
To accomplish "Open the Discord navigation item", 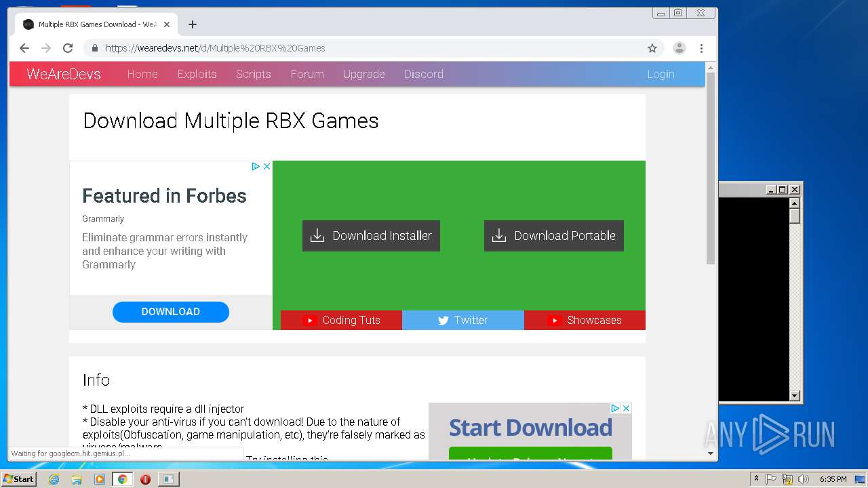I will pos(423,74).
